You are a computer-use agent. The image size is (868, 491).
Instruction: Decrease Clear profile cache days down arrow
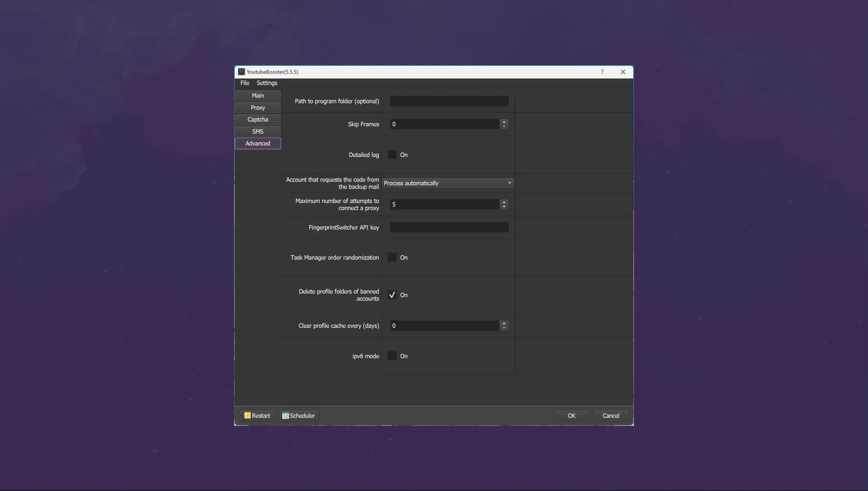pyautogui.click(x=504, y=328)
